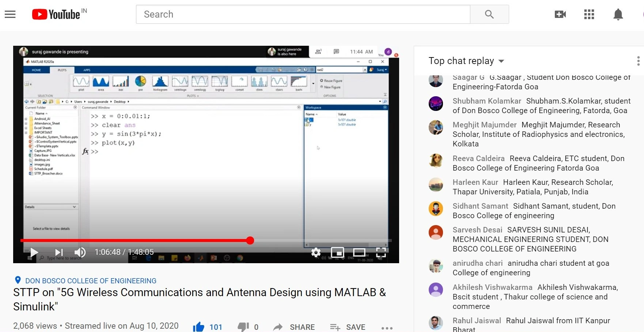Open Shubham Kolamkar's chat author name
The width and height of the screenshot is (644, 332).
pos(487,101)
